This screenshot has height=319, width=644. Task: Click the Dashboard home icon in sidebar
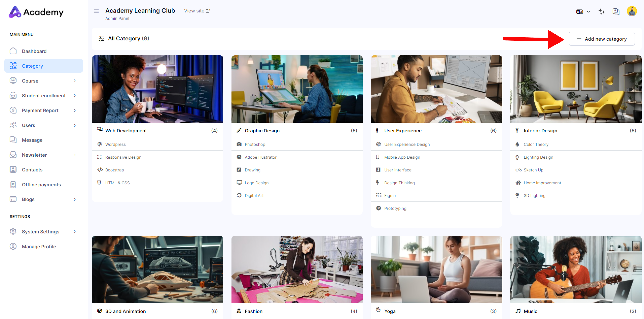pyautogui.click(x=13, y=51)
